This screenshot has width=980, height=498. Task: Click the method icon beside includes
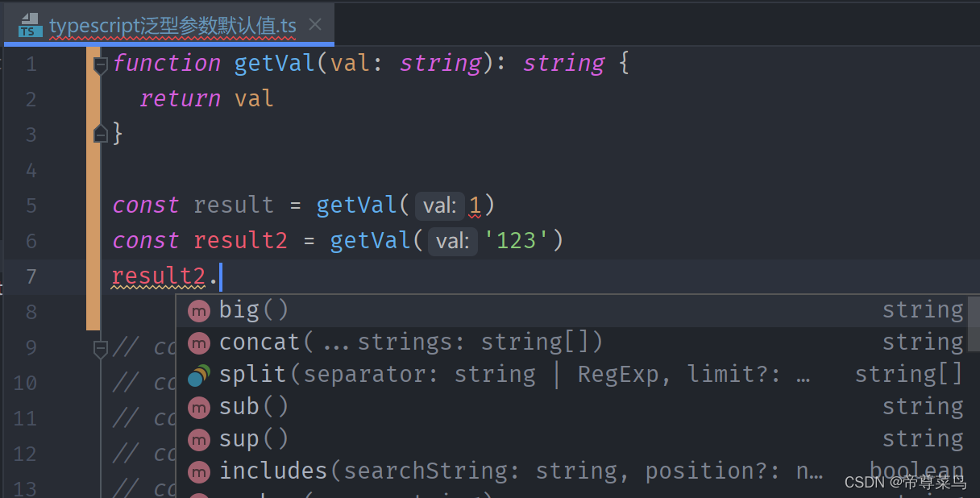click(199, 471)
